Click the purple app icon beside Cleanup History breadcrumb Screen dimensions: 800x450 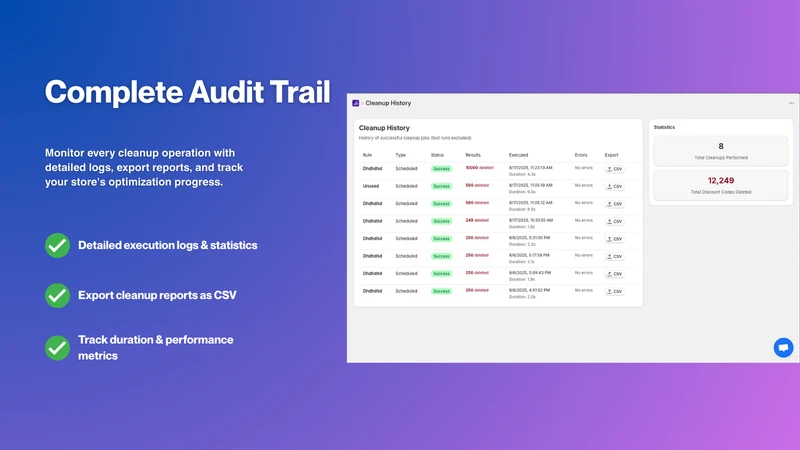pos(356,103)
